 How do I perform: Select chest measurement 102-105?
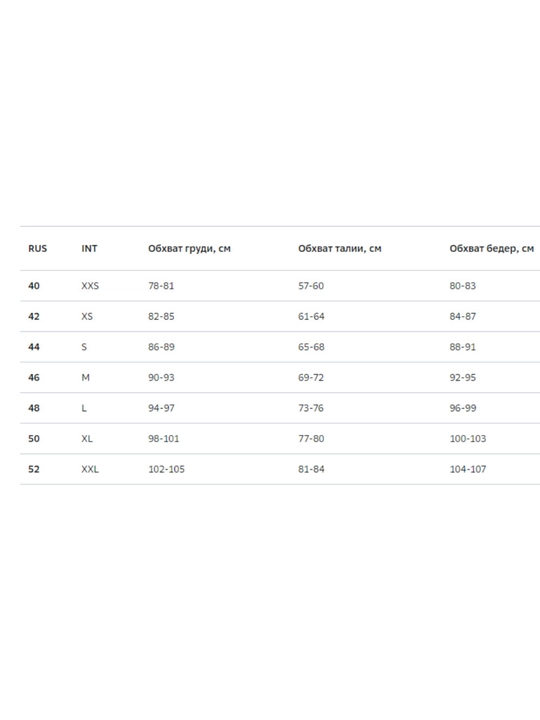click(166, 469)
